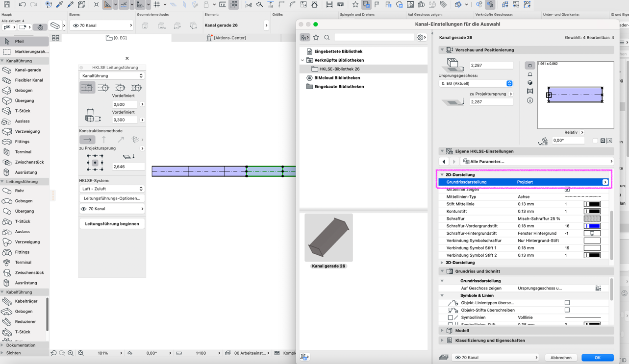This screenshot has height=364, width=629.
Task: Click Schraffur-Vordergrundstift blue pen swatch
Action: [592, 226]
